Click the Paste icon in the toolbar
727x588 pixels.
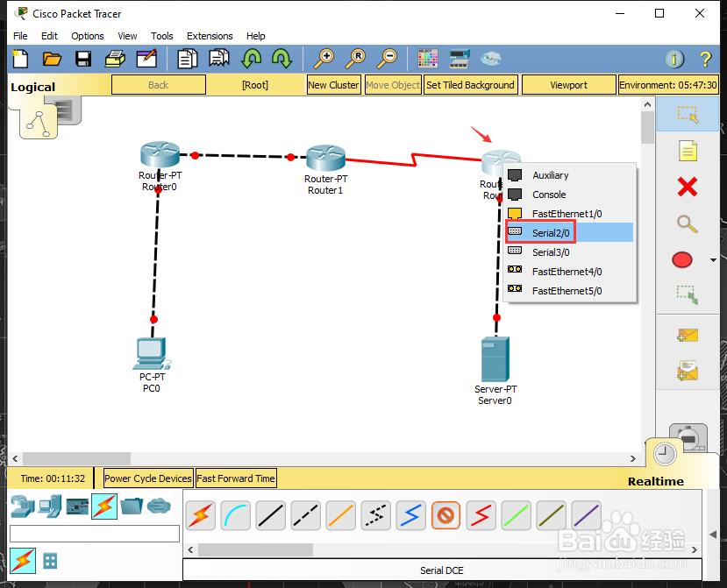click(219, 59)
